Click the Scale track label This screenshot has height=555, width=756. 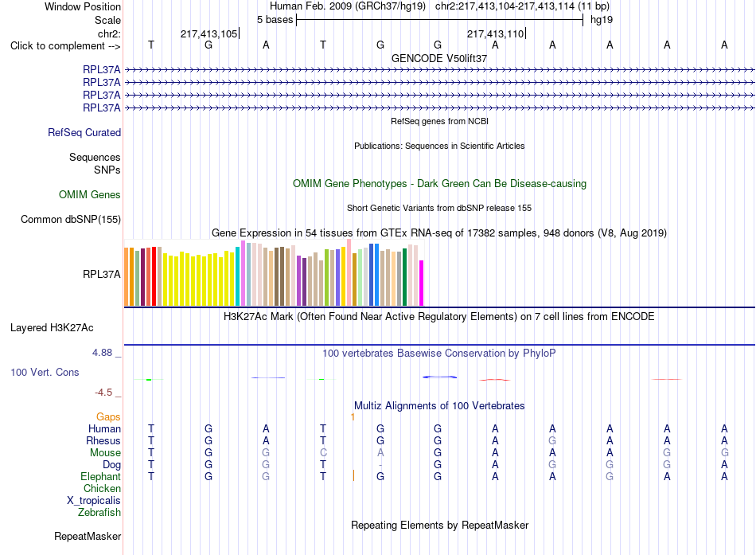point(107,20)
